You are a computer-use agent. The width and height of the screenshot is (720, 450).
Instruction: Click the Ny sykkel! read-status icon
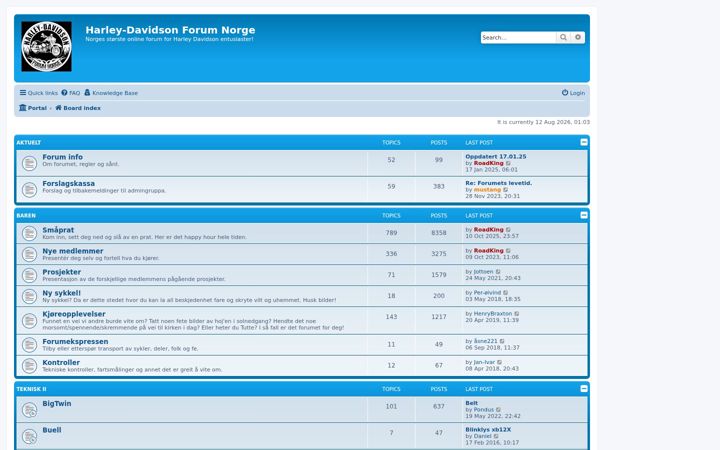[x=29, y=296]
